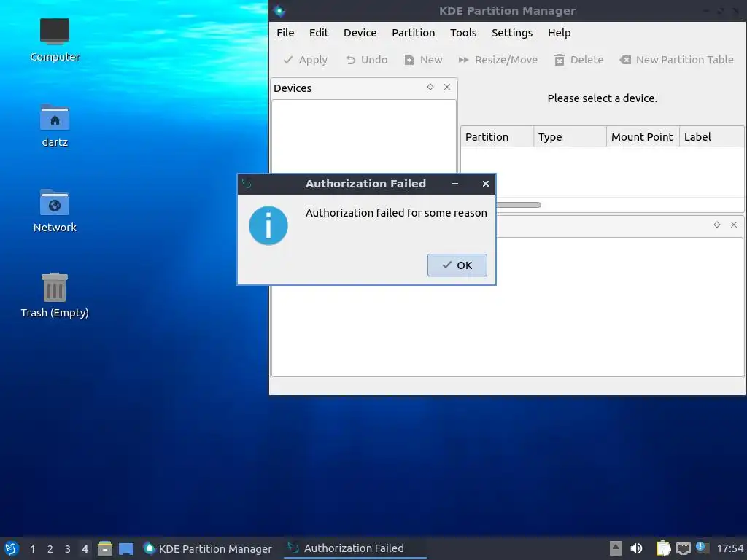This screenshot has width=747, height=560.
Task: Click 'Please select a device.' text
Action: (602, 98)
